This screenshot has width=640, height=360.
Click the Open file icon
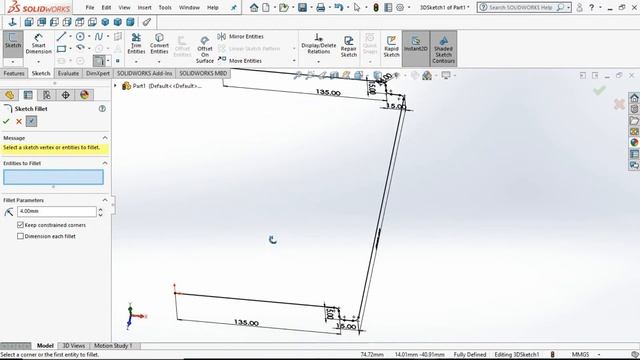284,7
